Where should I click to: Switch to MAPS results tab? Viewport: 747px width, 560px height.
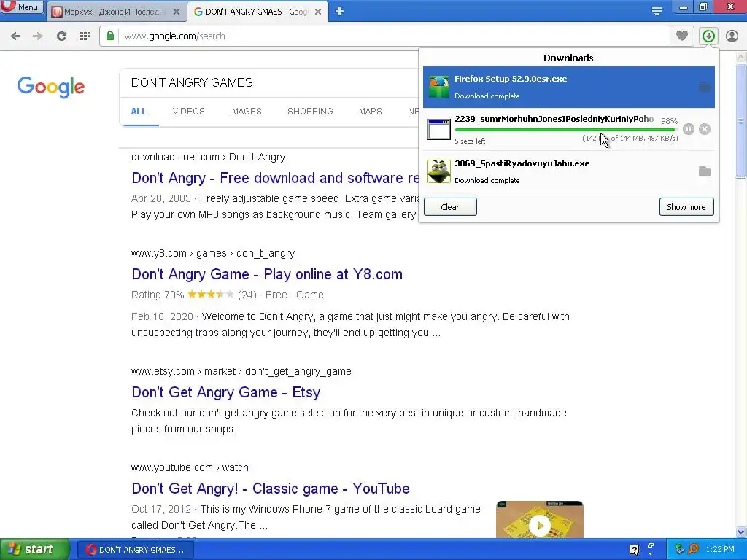click(x=370, y=112)
